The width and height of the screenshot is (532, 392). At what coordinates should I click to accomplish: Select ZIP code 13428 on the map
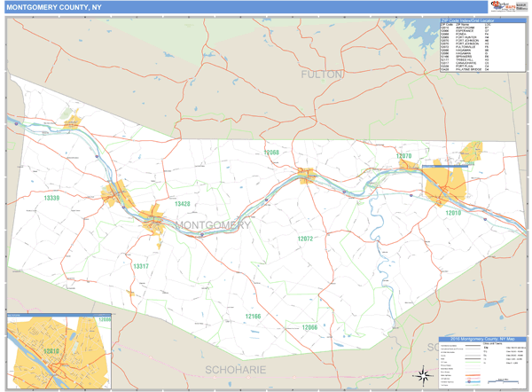(x=182, y=204)
